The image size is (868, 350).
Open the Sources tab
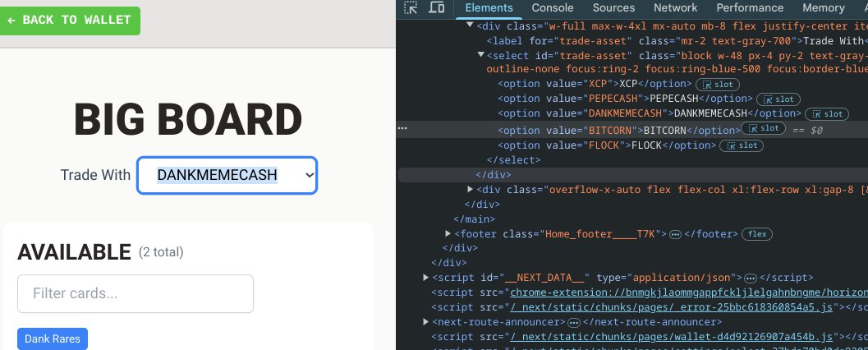[613, 7]
